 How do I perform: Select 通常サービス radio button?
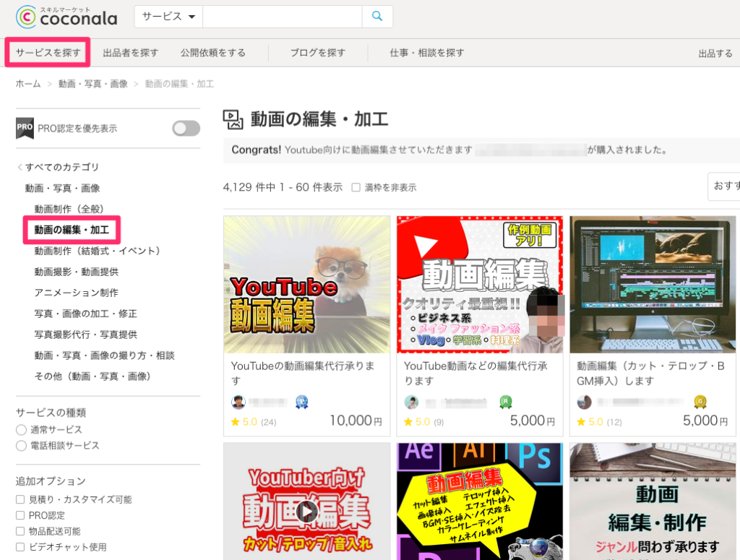[21, 430]
